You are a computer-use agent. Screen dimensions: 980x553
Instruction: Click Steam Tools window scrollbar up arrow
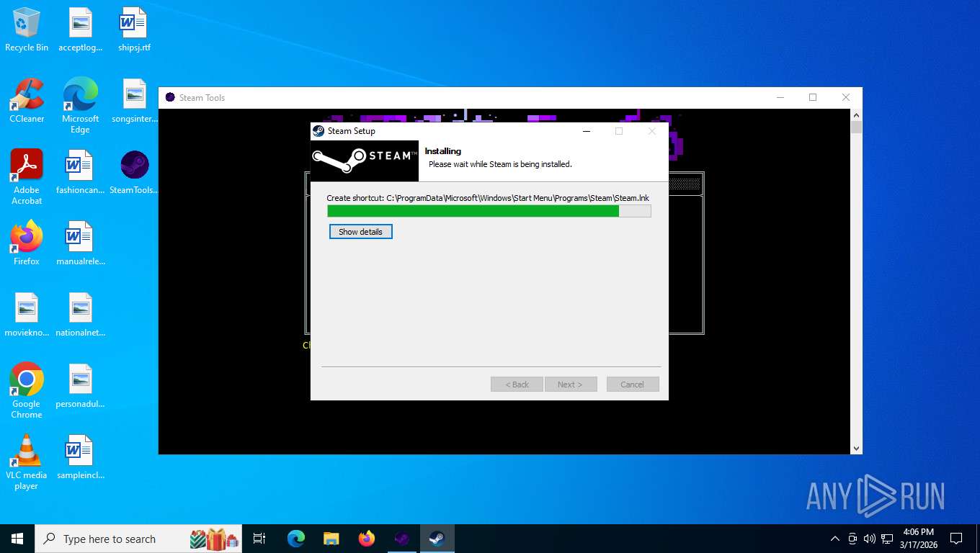[x=856, y=115]
